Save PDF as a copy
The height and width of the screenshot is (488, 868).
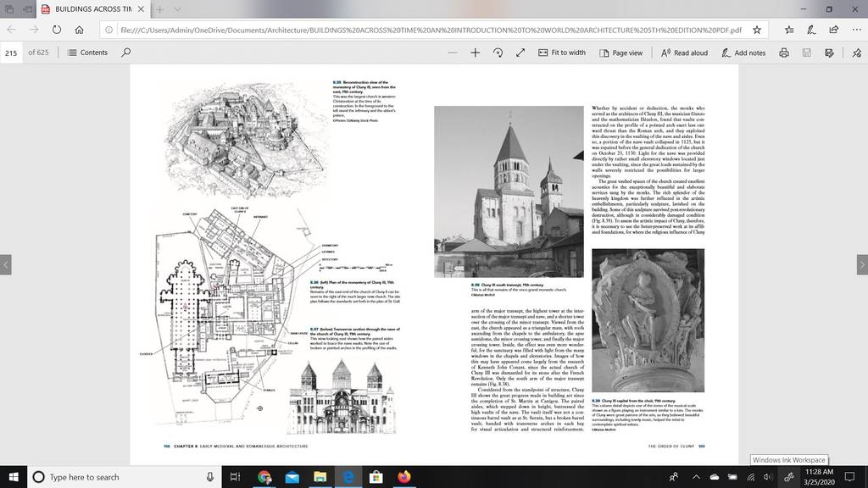tap(829, 53)
